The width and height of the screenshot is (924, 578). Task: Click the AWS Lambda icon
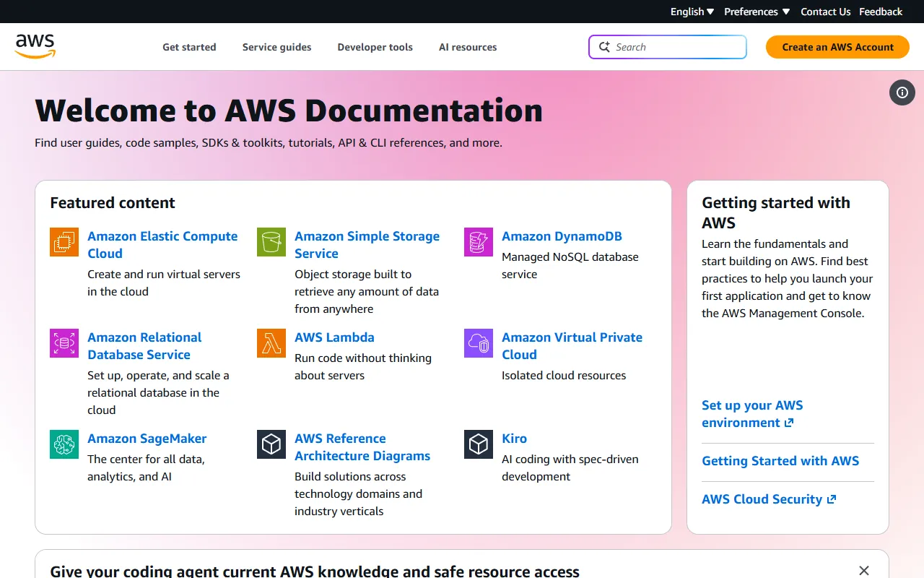(271, 343)
